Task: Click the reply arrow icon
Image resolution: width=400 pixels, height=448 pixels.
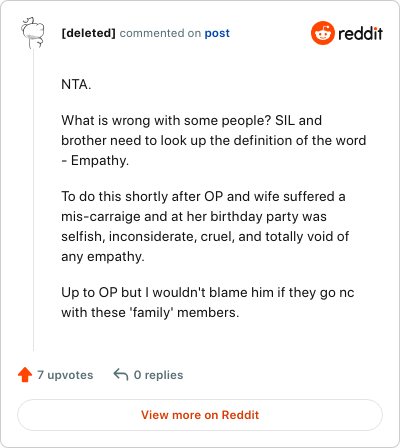Action: [121, 375]
